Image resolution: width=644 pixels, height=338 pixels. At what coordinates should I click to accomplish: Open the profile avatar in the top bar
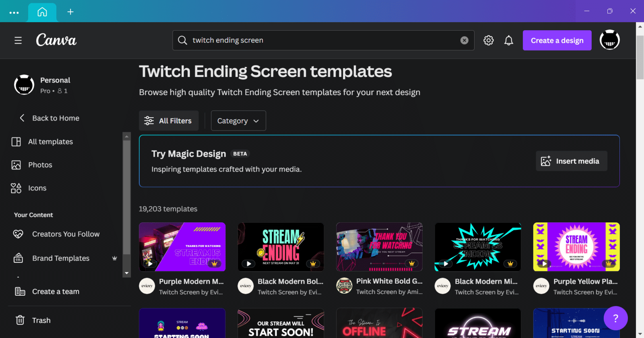point(610,40)
